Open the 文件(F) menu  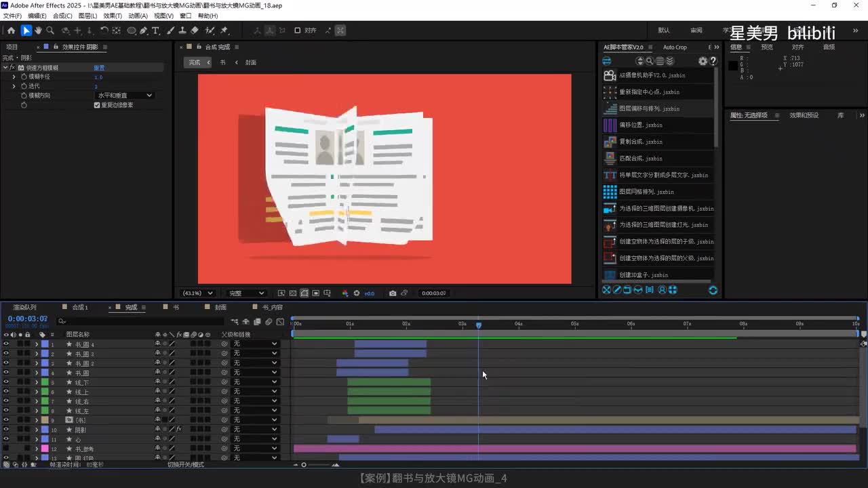click(12, 16)
